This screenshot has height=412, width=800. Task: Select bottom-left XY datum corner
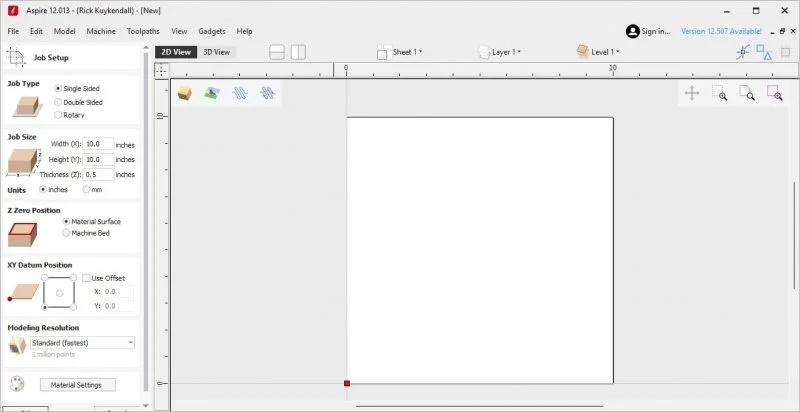pyautogui.click(x=45, y=307)
